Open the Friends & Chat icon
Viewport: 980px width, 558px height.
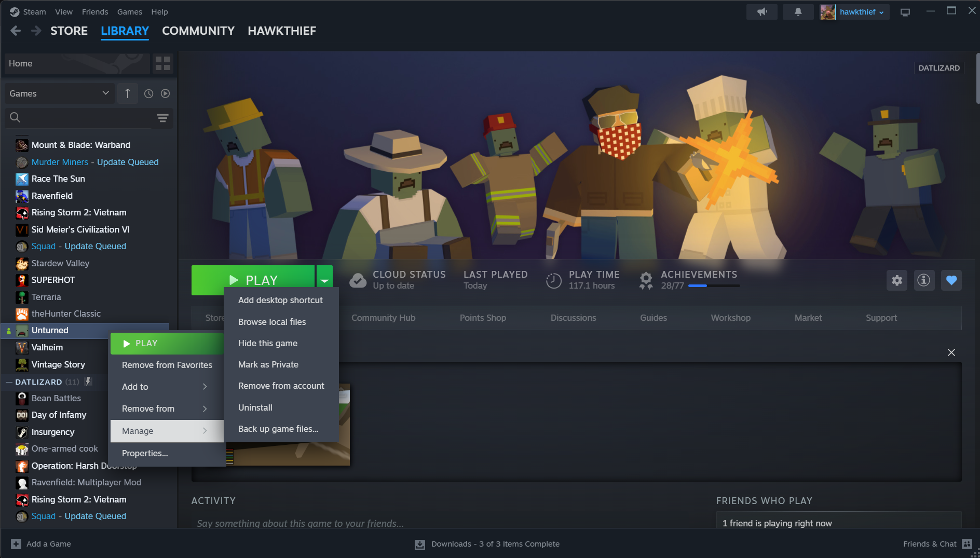[x=967, y=544]
